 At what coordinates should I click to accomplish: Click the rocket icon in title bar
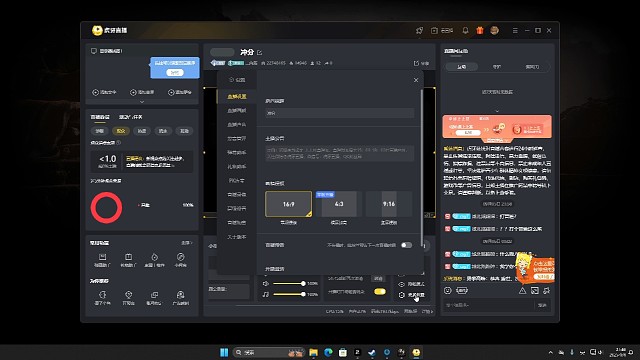point(419,31)
